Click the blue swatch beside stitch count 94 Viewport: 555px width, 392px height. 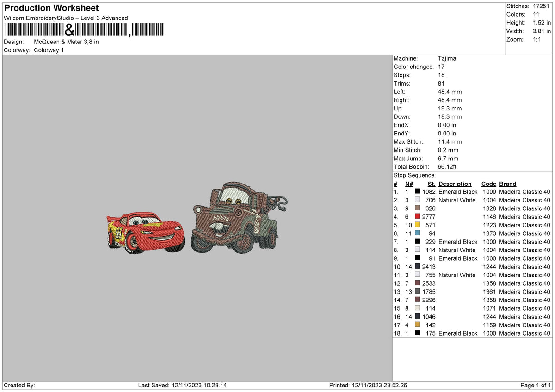(418, 233)
